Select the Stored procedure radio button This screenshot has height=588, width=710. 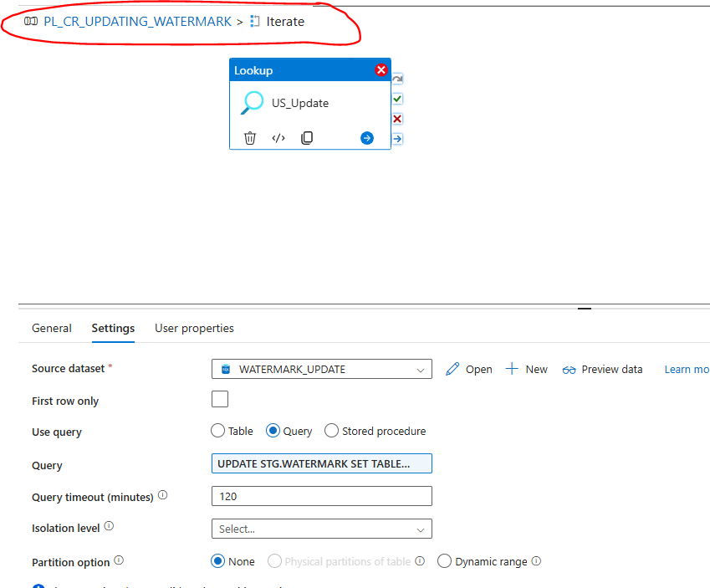coord(331,431)
